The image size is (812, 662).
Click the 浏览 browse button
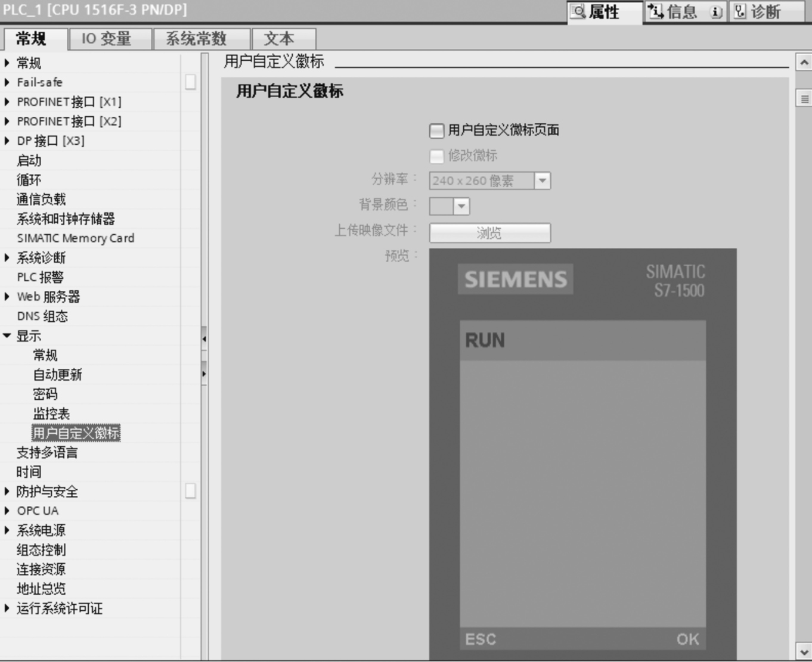click(x=489, y=233)
